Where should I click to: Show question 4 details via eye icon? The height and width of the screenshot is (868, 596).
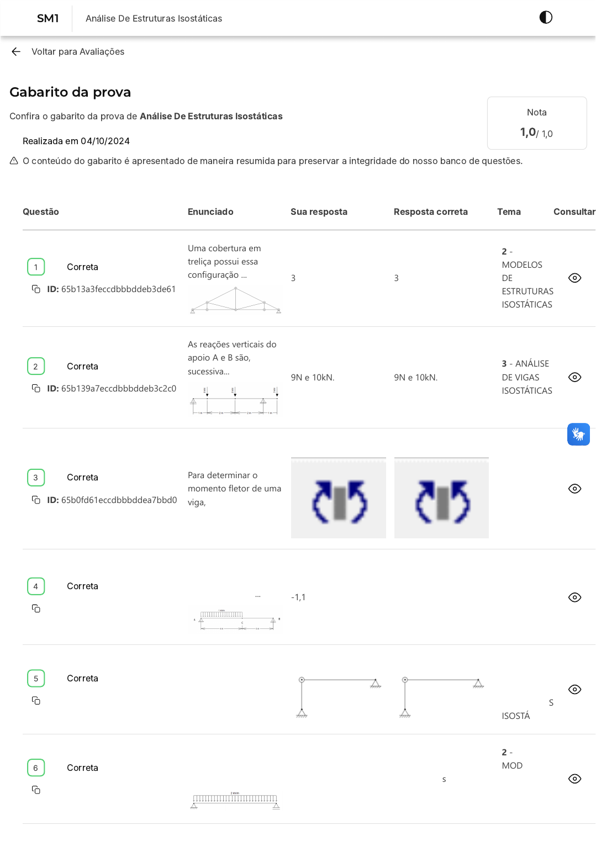[574, 597]
